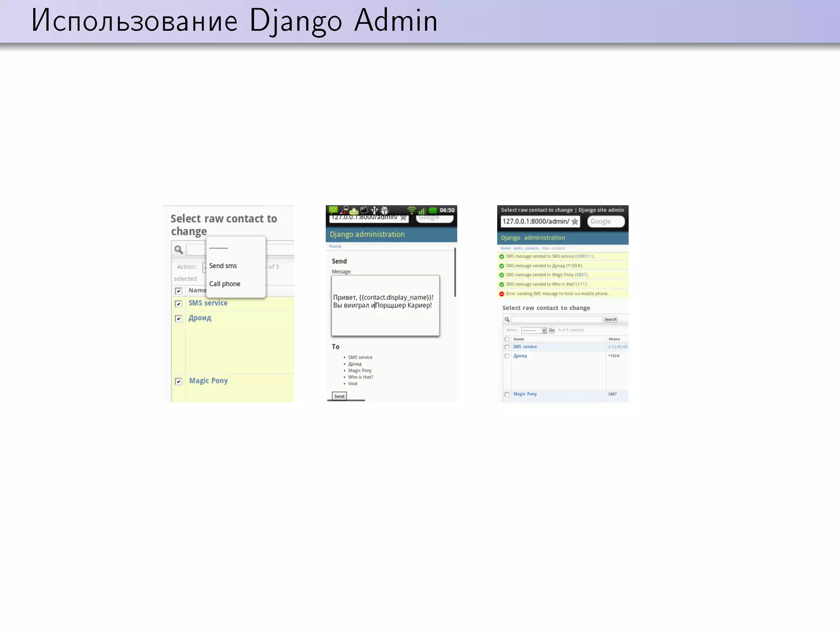Screen dimensions: 840x630
Task: Click the vertical scrollbar on the Send page
Action: [x=455, y=272]
